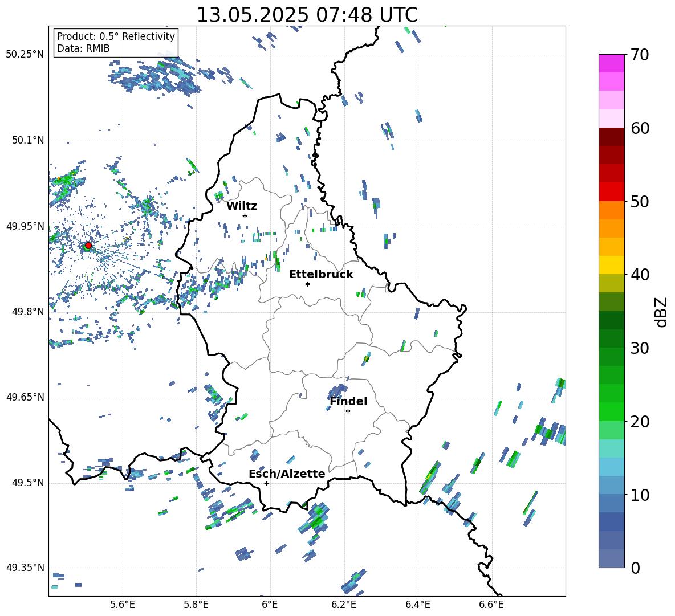Viewport: 675px width, 616px height.
Task: Click the 6°E longitude label
Action: tap(270, 605)
